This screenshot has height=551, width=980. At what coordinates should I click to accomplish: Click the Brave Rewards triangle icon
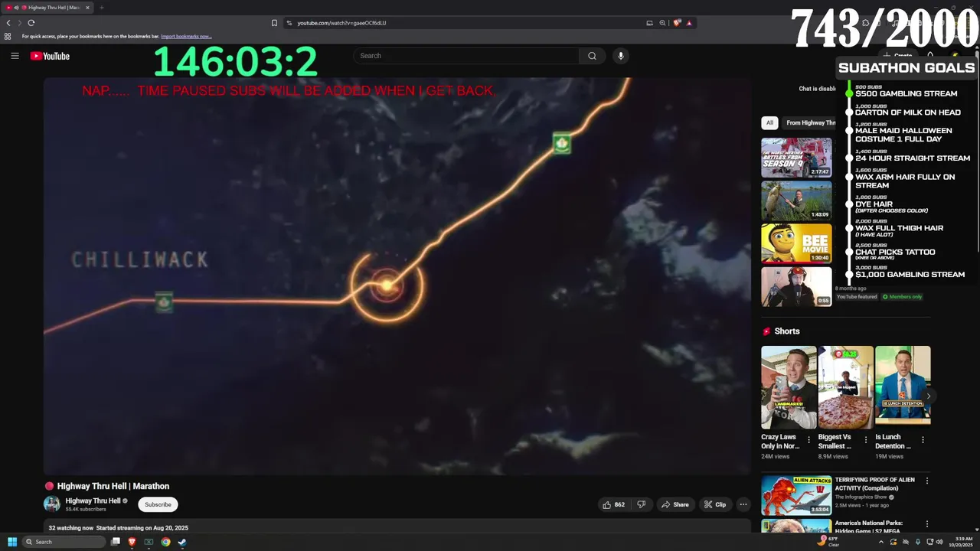coord(689,23)
